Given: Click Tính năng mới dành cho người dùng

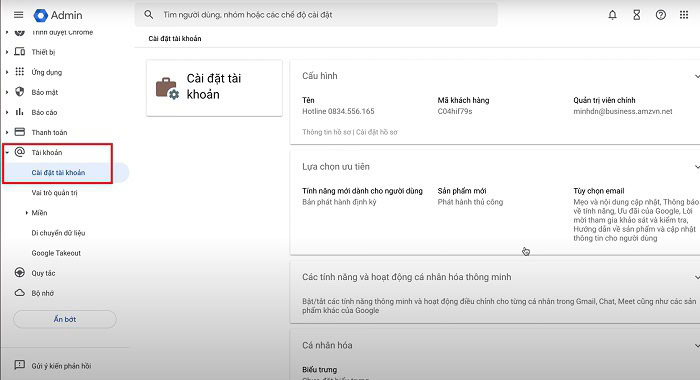Looking at the screenshot, I should pos(362,191).
